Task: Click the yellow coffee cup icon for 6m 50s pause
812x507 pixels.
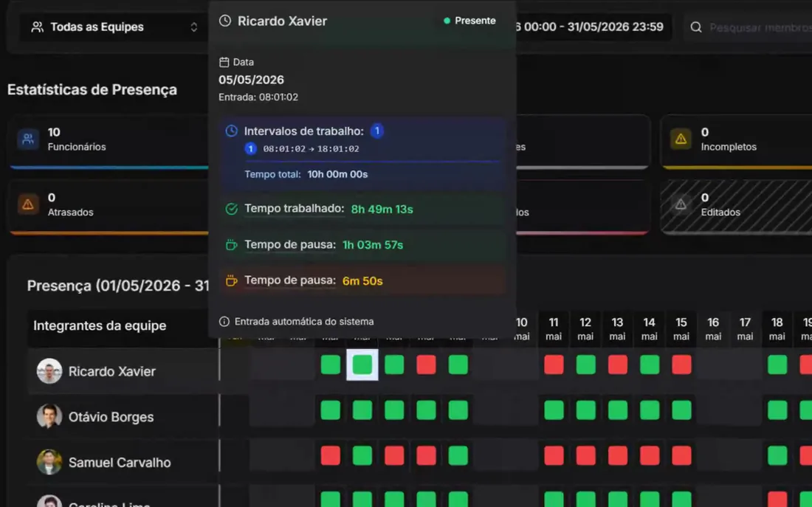Action: pos(232,280)
